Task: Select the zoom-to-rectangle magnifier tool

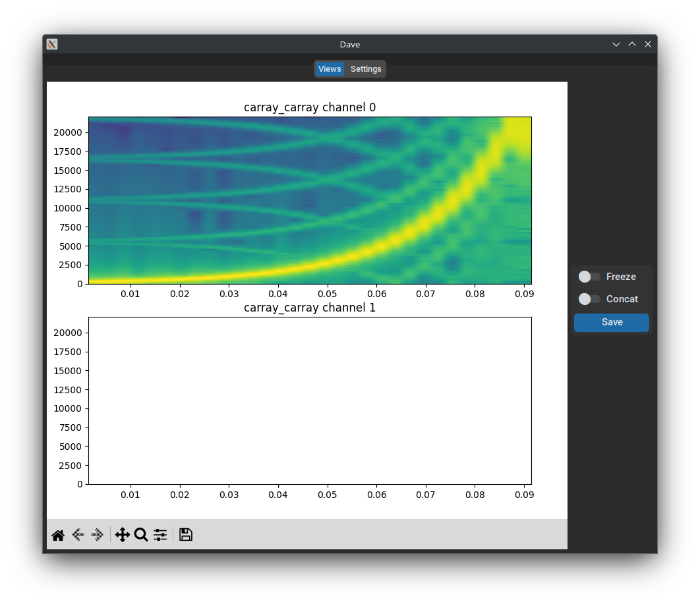Action: (x=140, y=535)
